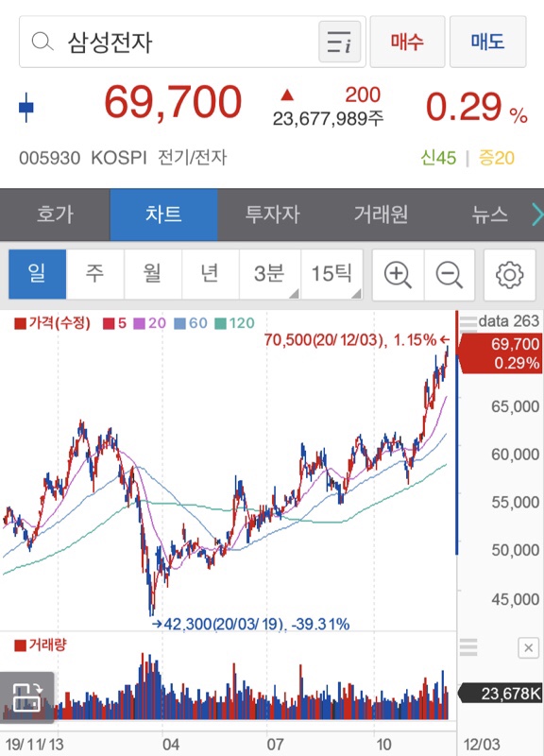Tap the 0.29 % change rate
Screen dimensions: 544x756
coord(476,107)
